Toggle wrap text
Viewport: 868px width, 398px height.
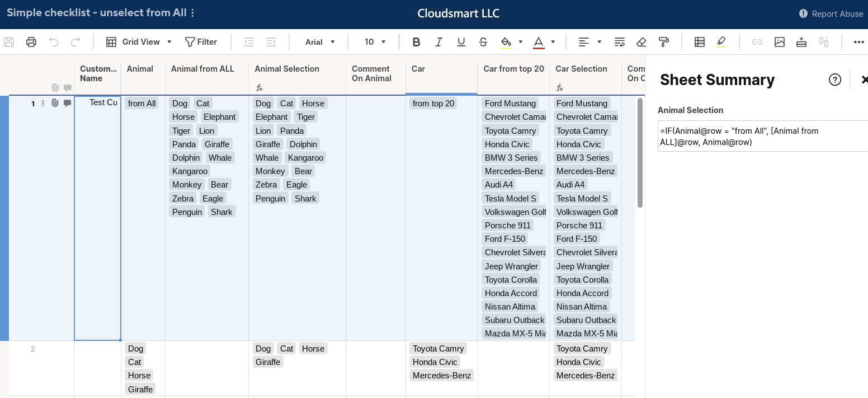(620, 42)
